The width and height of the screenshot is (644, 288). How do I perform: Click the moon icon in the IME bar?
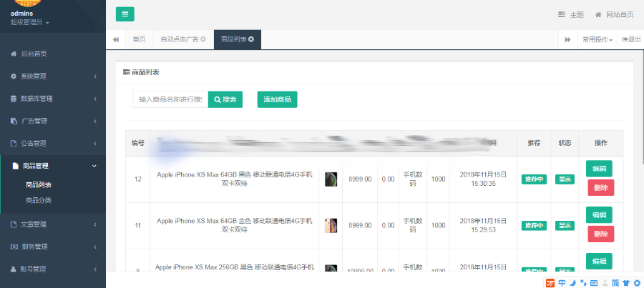pyautogui.click(x=572, y=283)
